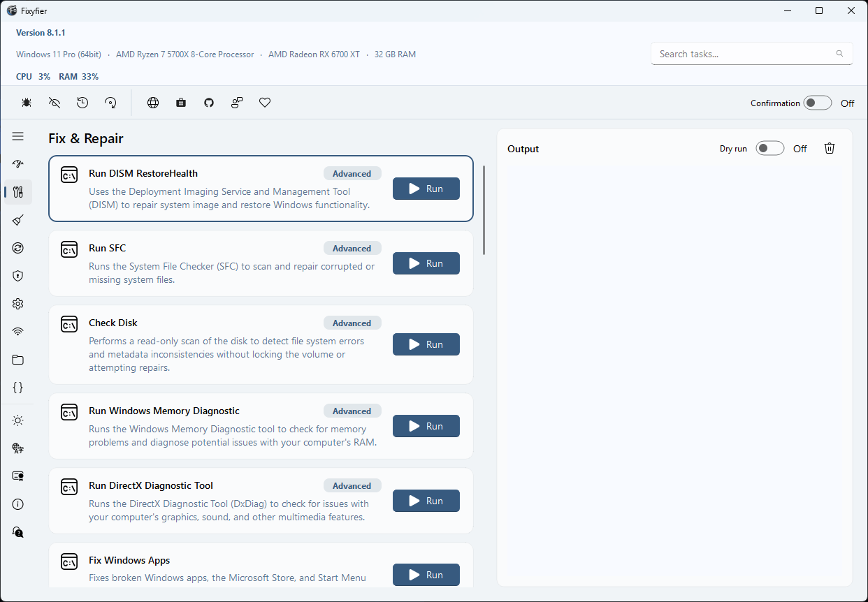Switch theme using the sun icon

(18, 420)
